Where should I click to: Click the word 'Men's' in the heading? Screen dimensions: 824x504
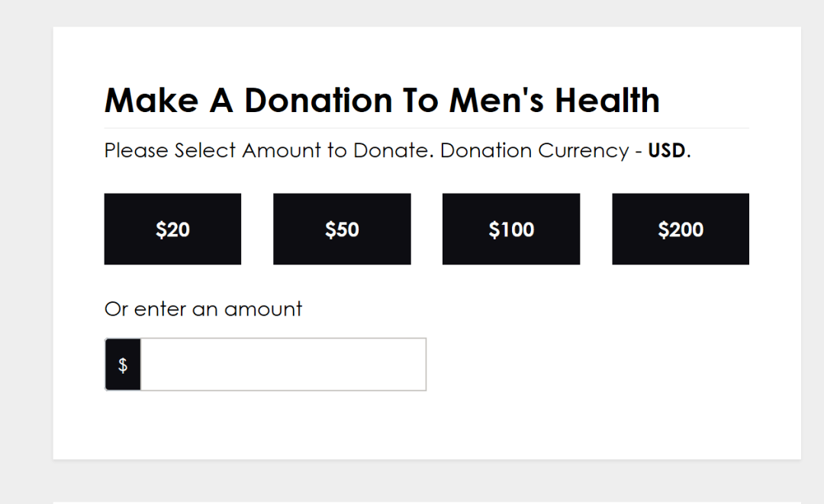click(497, 101)
